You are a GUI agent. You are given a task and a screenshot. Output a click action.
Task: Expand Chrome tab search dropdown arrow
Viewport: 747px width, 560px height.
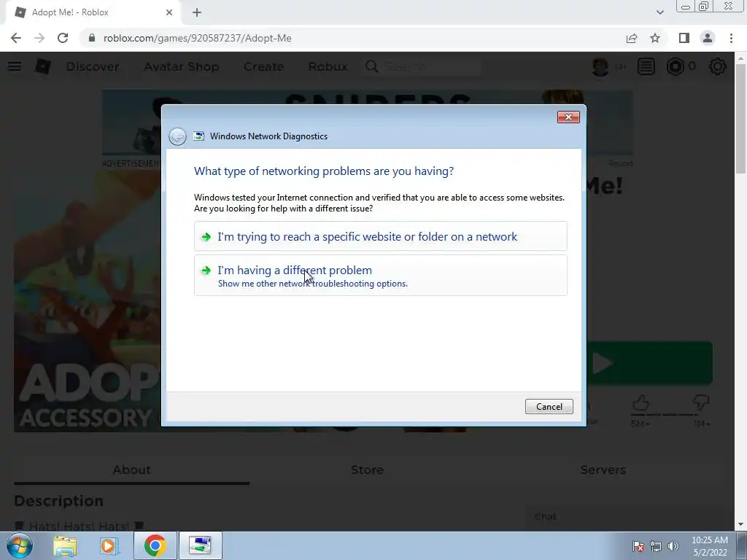(659, 12)
